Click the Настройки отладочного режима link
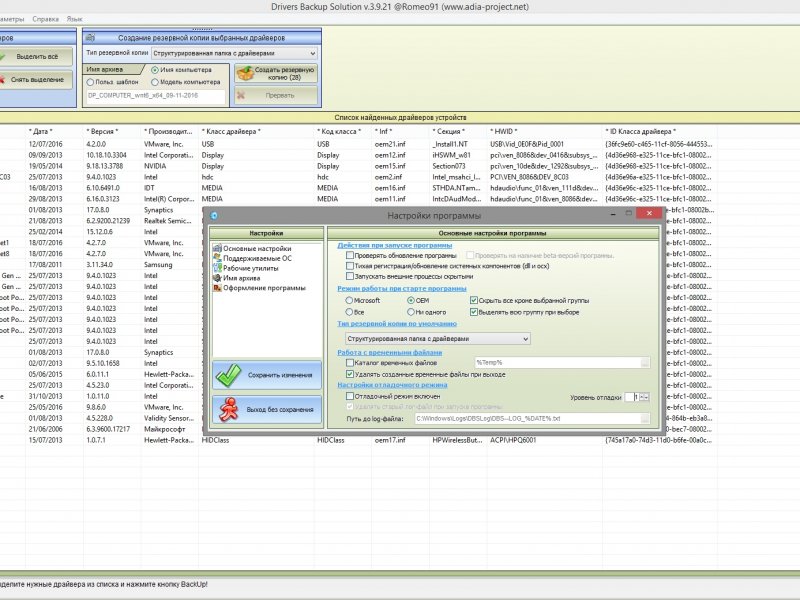This screenshot has height=600, width=800. [x=392, y=385]
